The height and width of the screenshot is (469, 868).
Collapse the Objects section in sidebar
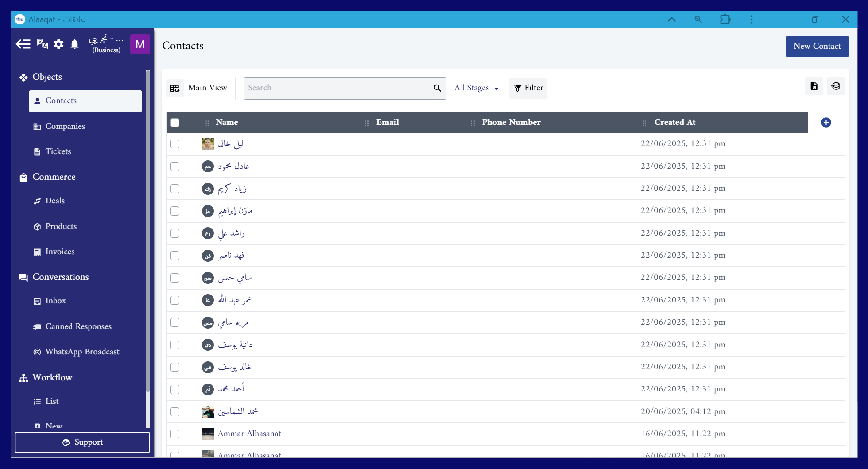(47, 77)
